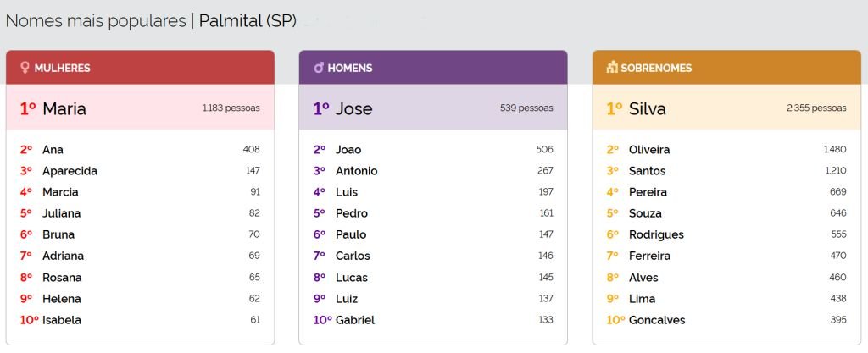Click the top female name Maria
868x353 pixels.
click(x=64, y=108)
